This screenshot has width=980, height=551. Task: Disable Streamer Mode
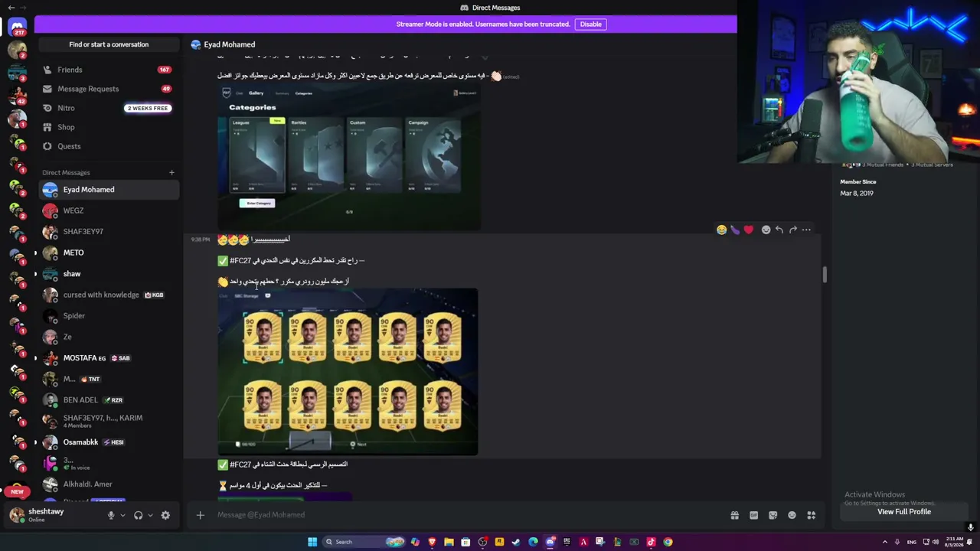coord(590,24)
